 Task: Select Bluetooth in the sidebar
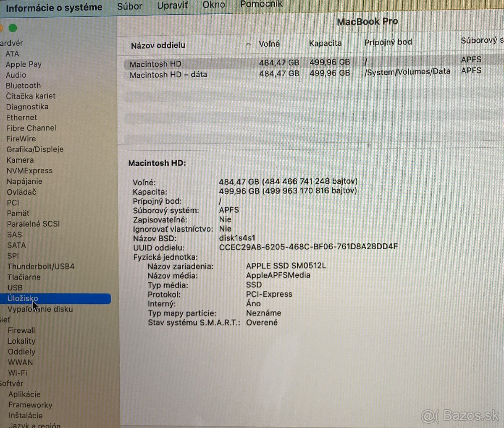click(x=23, y=85)
